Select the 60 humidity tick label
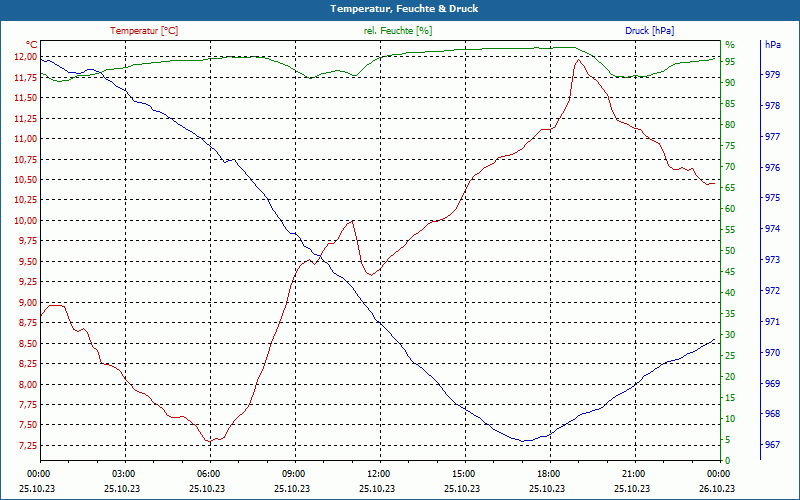Viewport: 800px width, 500px height. (x=730, y=208)
